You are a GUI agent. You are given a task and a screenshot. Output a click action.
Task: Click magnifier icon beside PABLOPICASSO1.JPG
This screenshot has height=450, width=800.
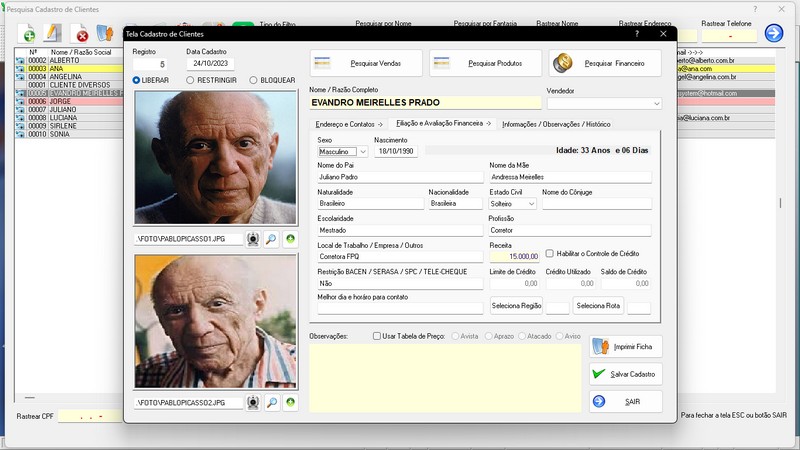[x=272, y=239]
